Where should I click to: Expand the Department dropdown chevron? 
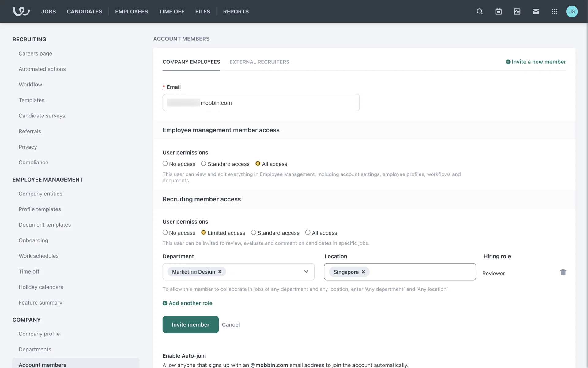point(306,272)
